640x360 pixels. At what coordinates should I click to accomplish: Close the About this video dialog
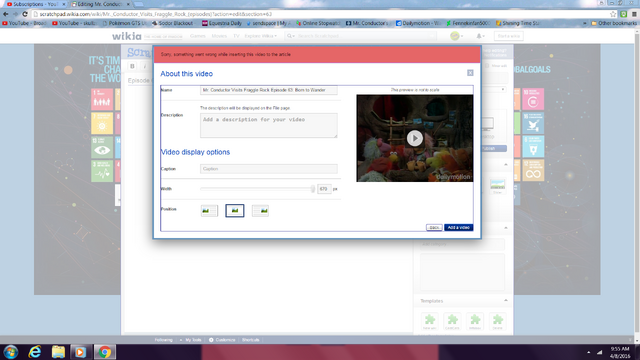click(x=470, y=73)
